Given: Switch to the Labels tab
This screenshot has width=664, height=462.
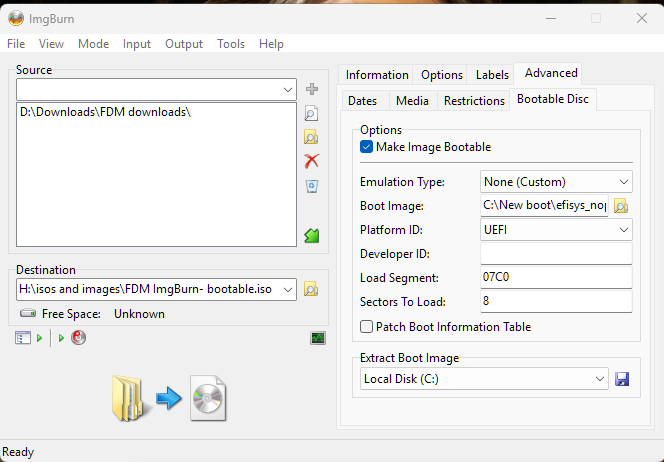Looking at the screenshot, I should [x=492, y=75].
